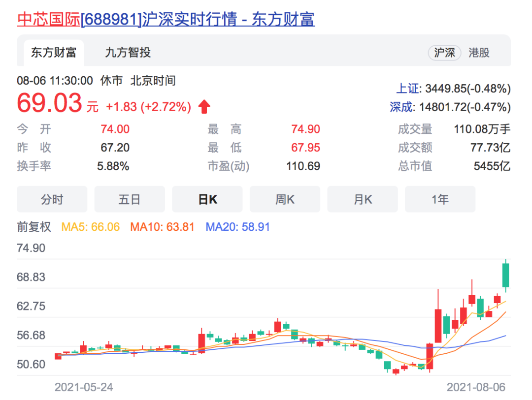Image resolution: width=532 pixels, height=400 pixels.
Task: Open the 中芯国际 [688981] title link
Action: [166, 19]
